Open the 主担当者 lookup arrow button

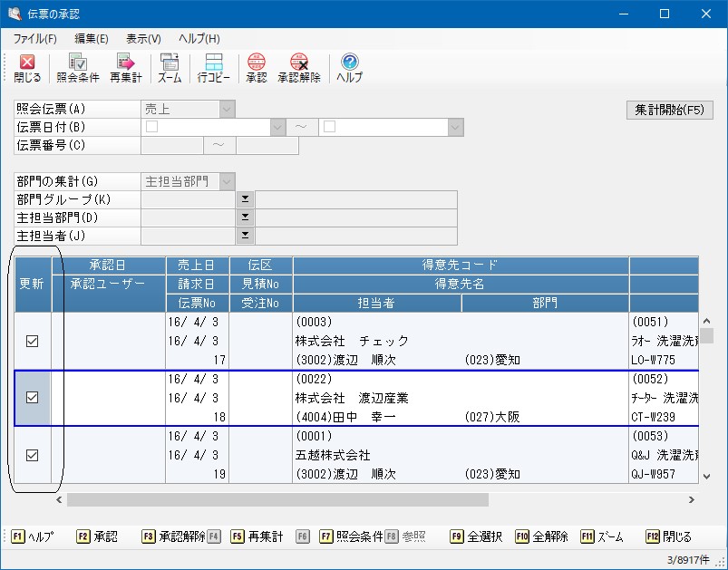point(245,236)
